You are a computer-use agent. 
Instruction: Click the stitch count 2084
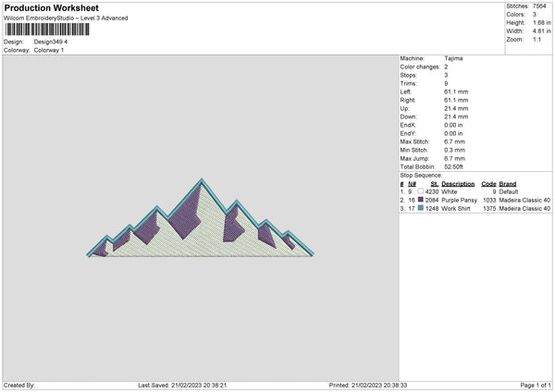pyautogui.click(x=432, y=201)
